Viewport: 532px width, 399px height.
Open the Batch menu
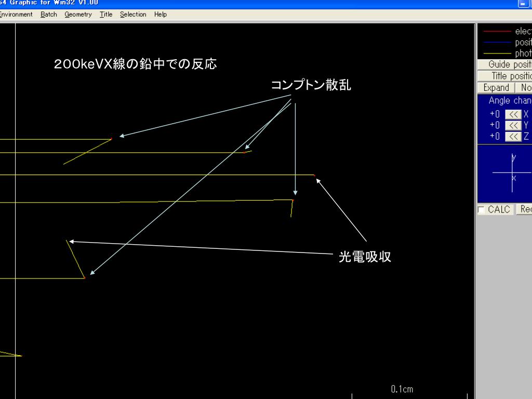click(48, 14)
